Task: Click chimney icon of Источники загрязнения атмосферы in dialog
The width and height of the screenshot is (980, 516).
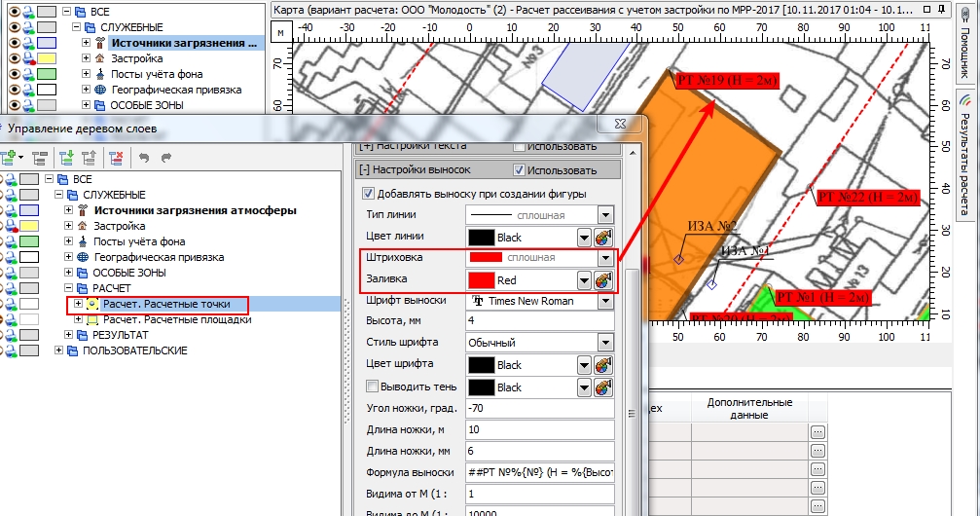Action: point(83,210)
